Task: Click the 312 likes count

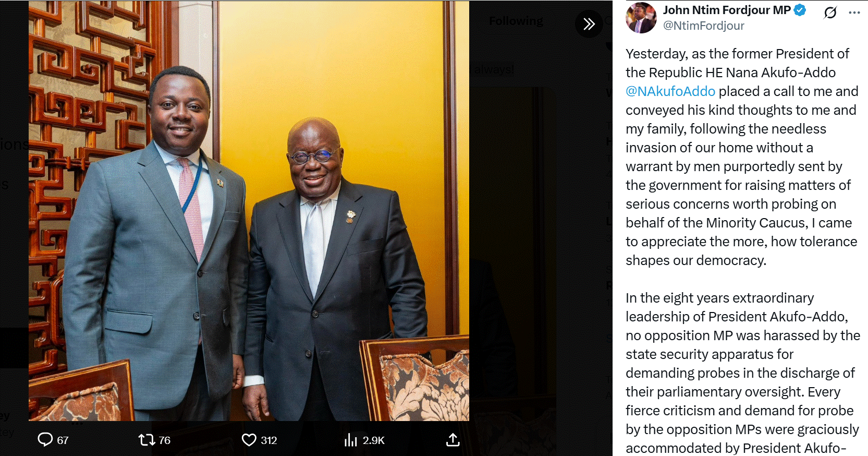Action: [269, 440]
